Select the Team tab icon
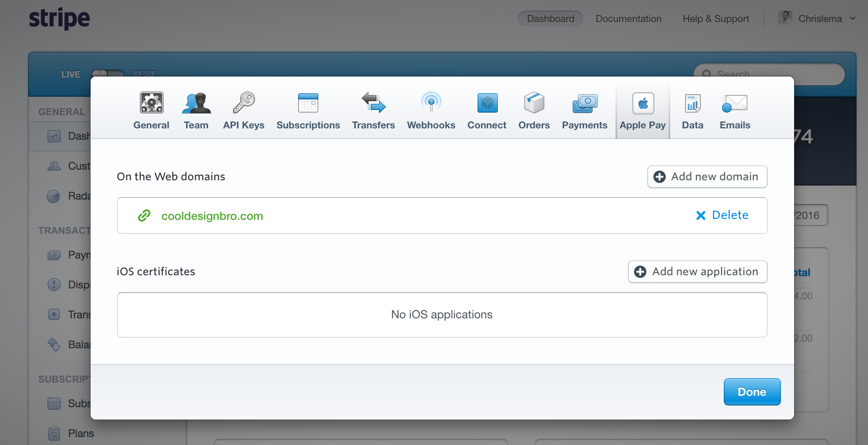 [x=196, y=103]
